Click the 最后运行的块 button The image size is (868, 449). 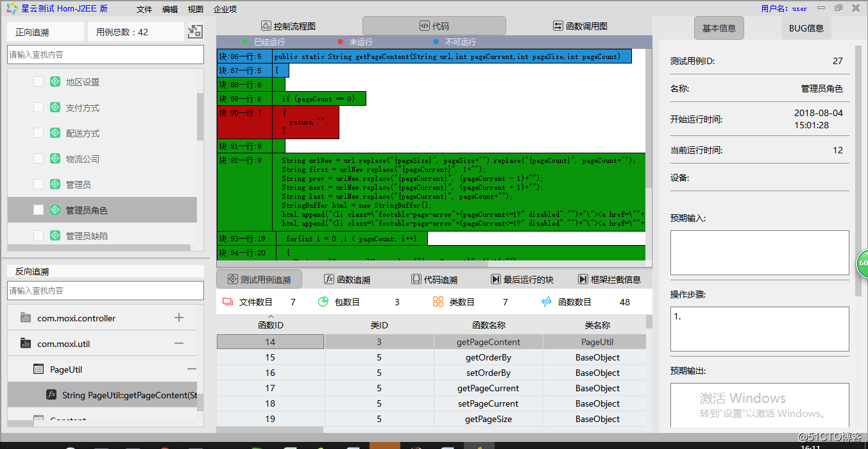(x=522, y=280)
